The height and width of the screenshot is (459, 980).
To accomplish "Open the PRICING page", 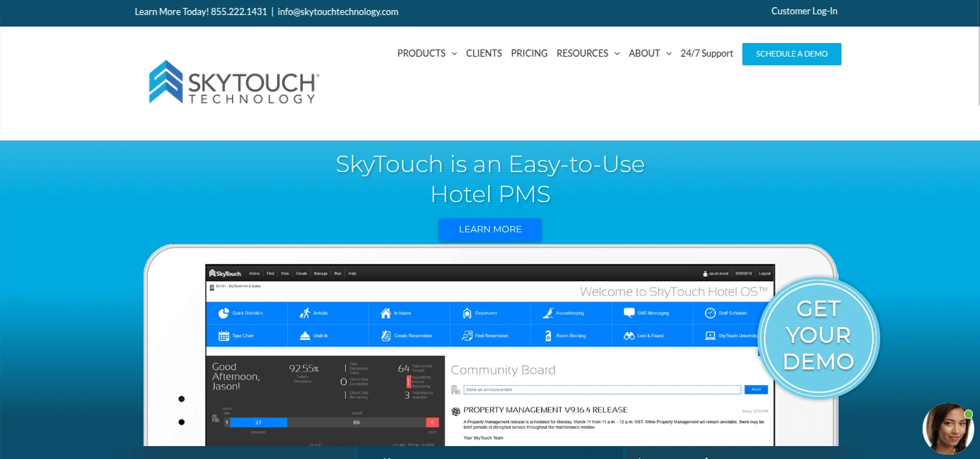I will pos(529,53).
